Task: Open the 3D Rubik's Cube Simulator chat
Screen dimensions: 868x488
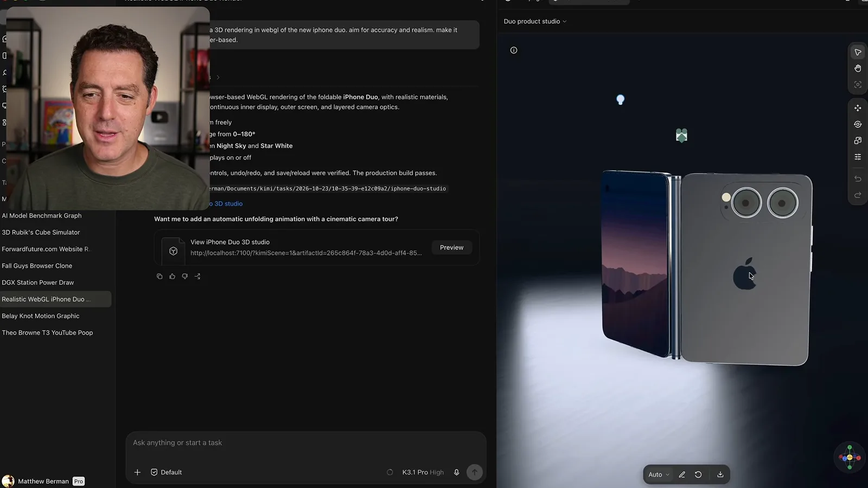Action: pos(41,232)
